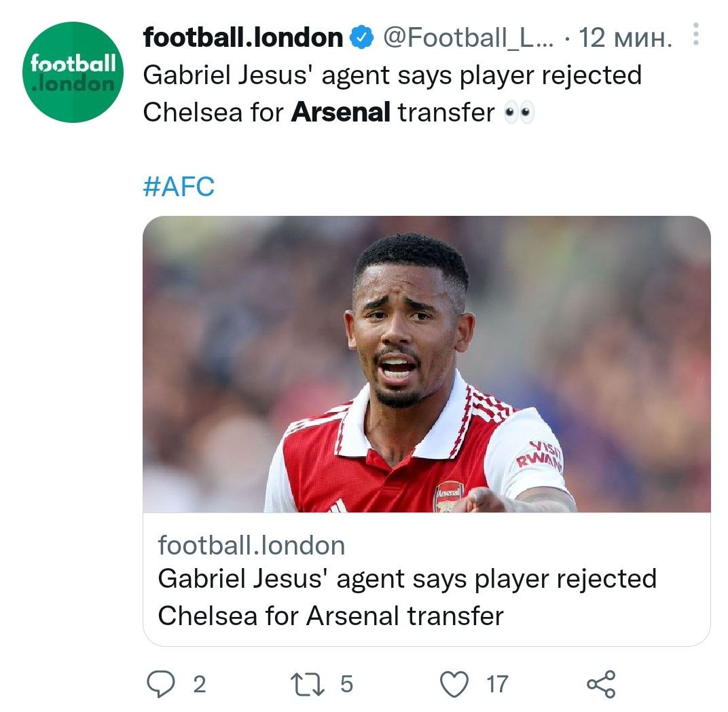This screenshot has width=728, height=712.
Task: Click the 12 мин. timestamp
Action: [625, 38]
